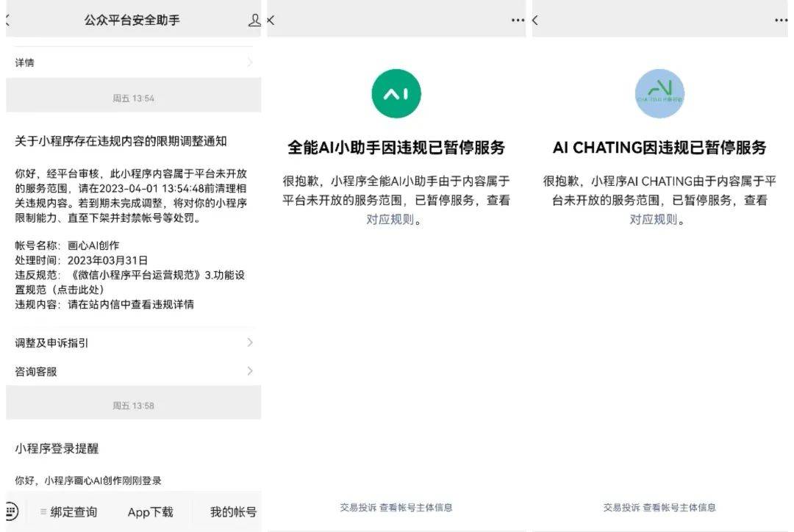Image resolution: width=794 pixels, height=532 pixels.
Task: Go back from the AI CHATING suspended page
Action: pyautogui.click(x=535, y=21)
